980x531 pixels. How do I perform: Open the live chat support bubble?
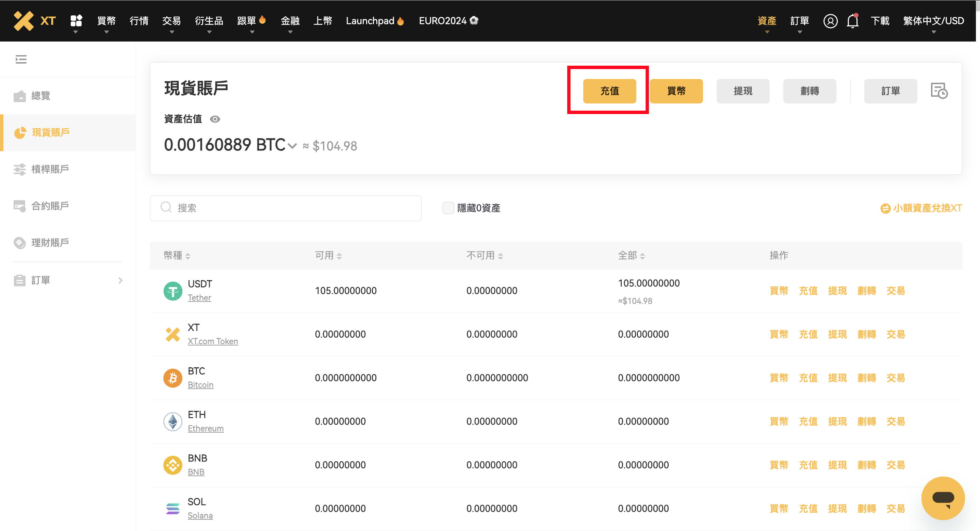[x=943, y=498]
